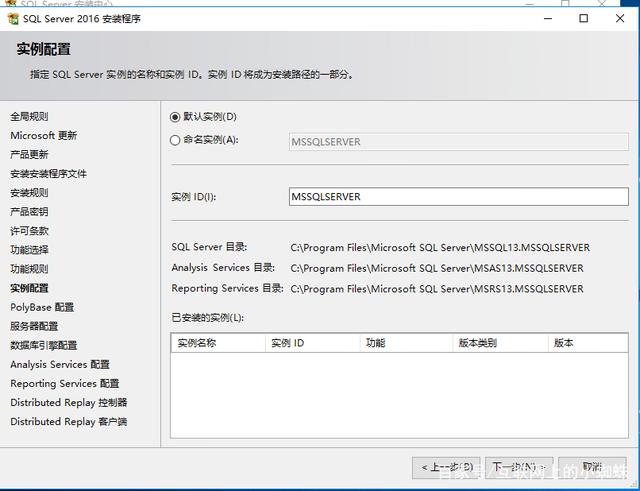Select the 默认实例(D) radio button
This screenshot has width=640, height=491.
pyautogui.click(x=175, y=118)
